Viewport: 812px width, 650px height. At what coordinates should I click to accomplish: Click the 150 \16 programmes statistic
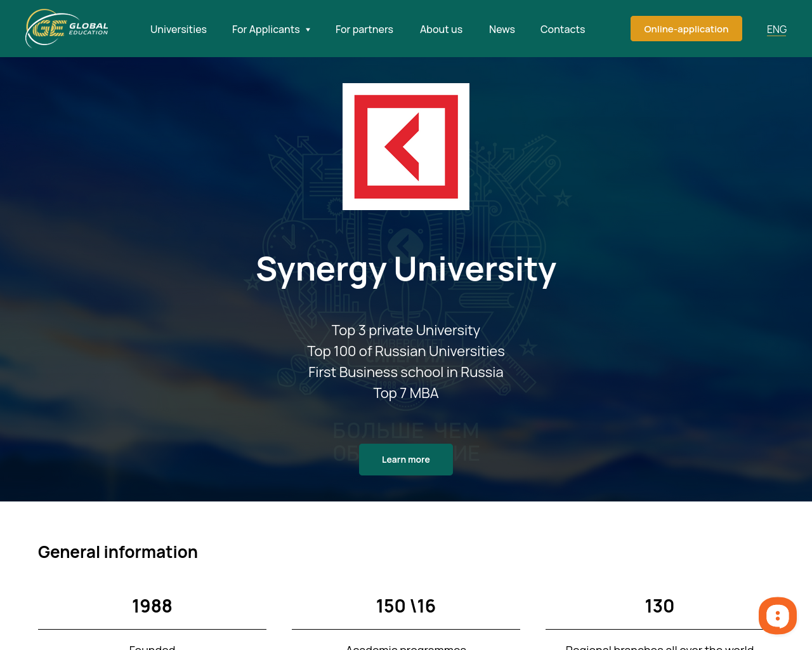(x=406, y=606)
